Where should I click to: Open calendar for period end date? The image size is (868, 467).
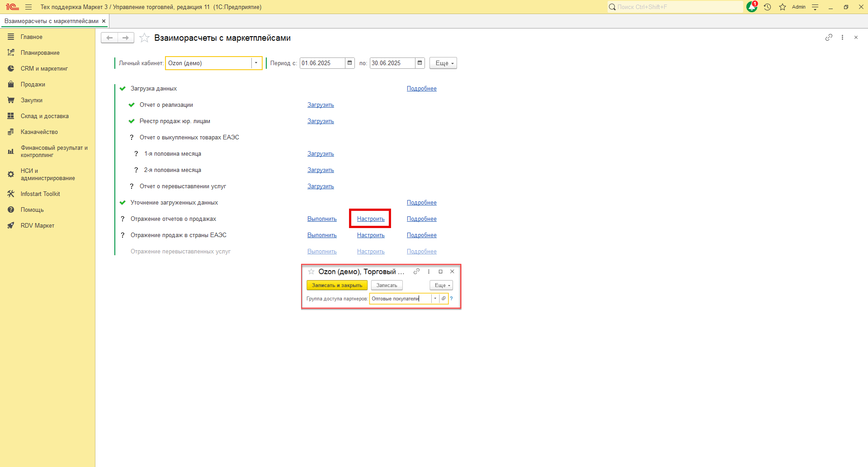pos(420,63)
